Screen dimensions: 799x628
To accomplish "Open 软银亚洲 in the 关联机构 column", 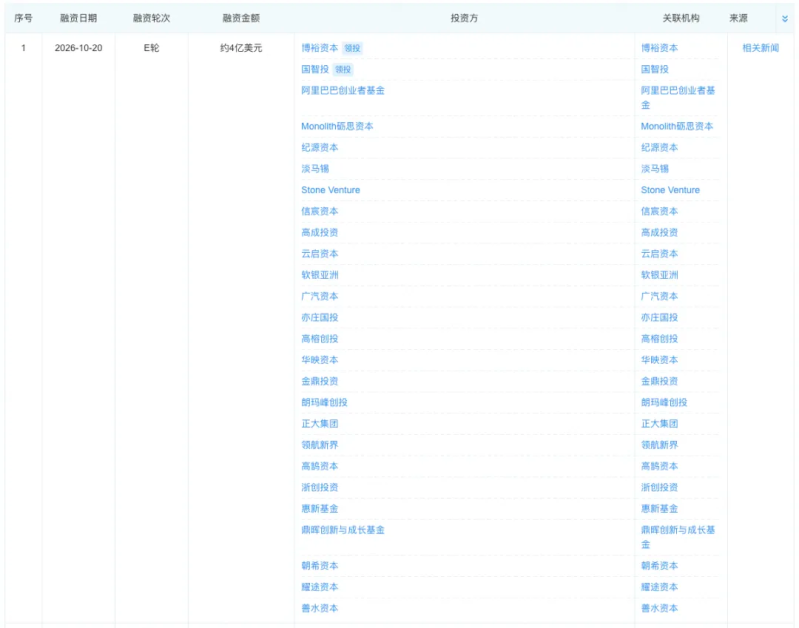I will click(x=659, y=275).
